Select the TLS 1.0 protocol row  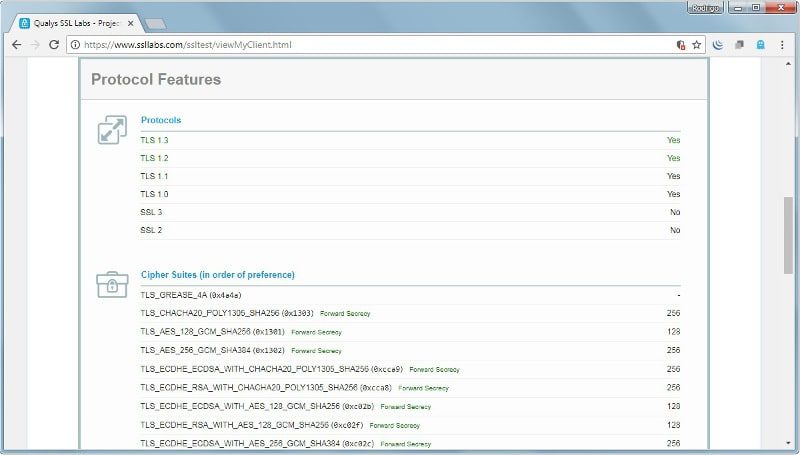pyautogui.click(x=410, y=194)
